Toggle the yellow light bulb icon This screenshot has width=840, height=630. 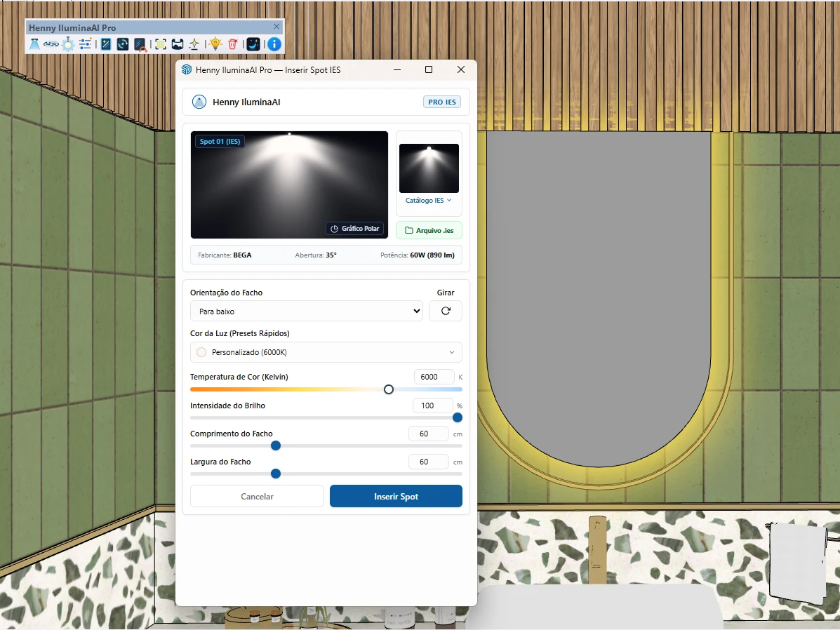click(x=215, y=44)
